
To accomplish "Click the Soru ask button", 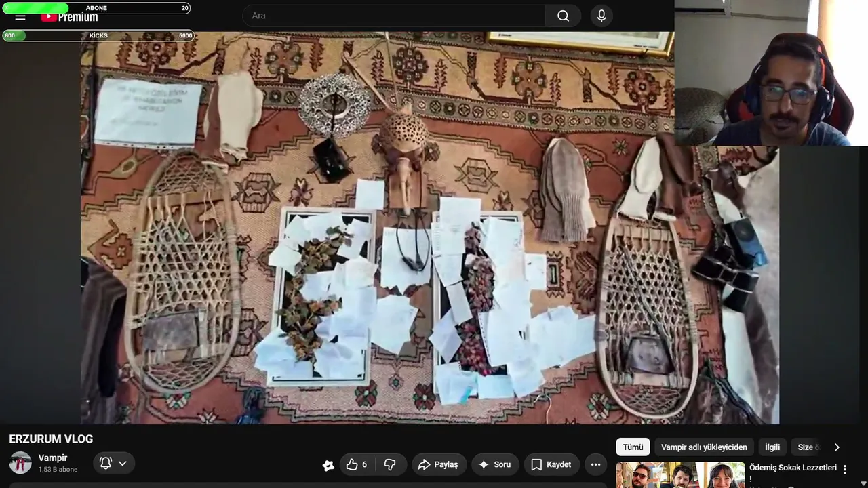I will (x=495, y=464).
